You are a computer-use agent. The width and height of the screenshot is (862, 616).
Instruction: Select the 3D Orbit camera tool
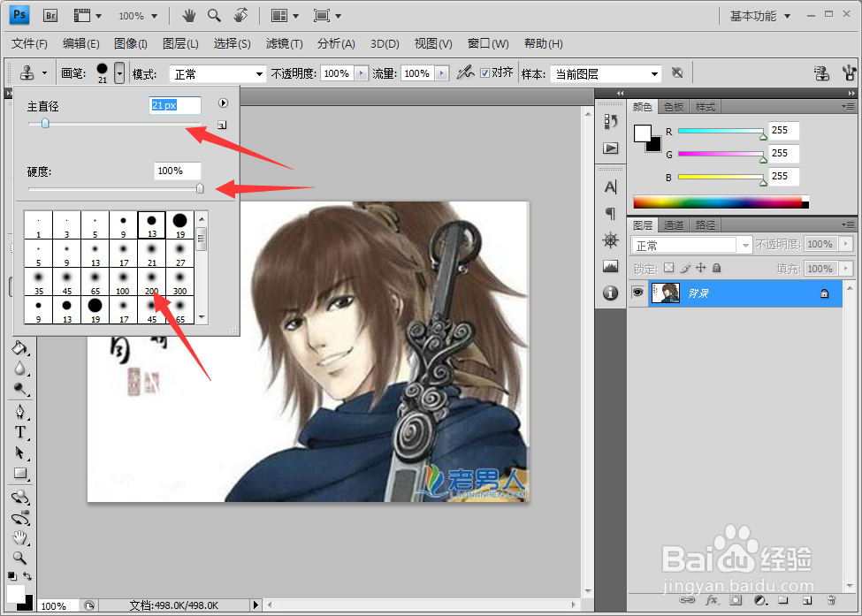click(20, 518)
